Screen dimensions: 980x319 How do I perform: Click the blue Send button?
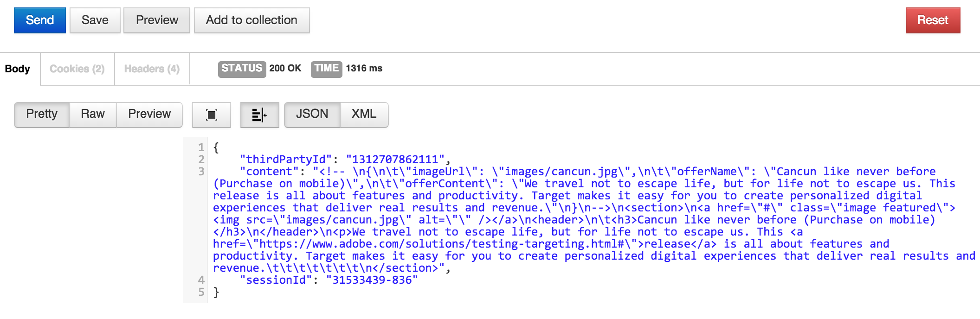click(40, 20)
